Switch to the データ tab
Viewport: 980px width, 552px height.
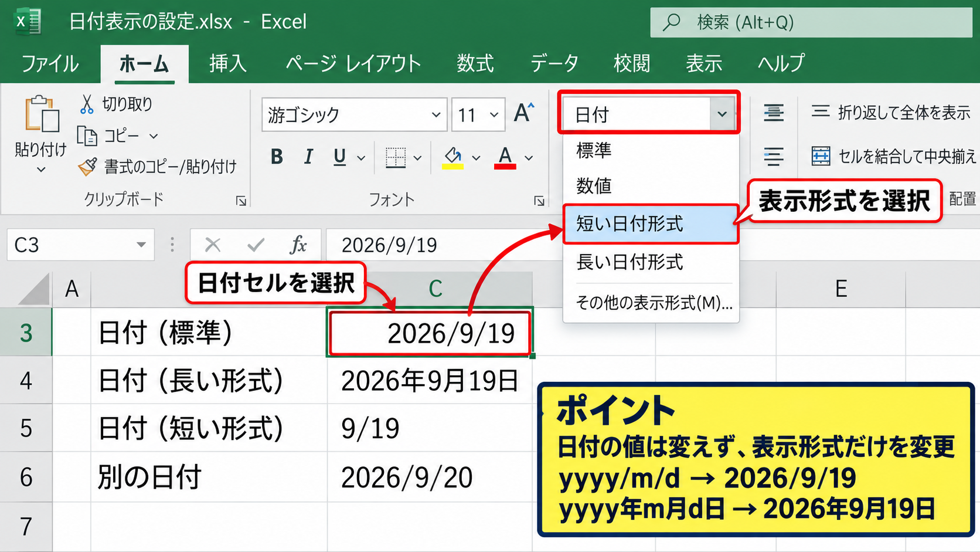554,63
